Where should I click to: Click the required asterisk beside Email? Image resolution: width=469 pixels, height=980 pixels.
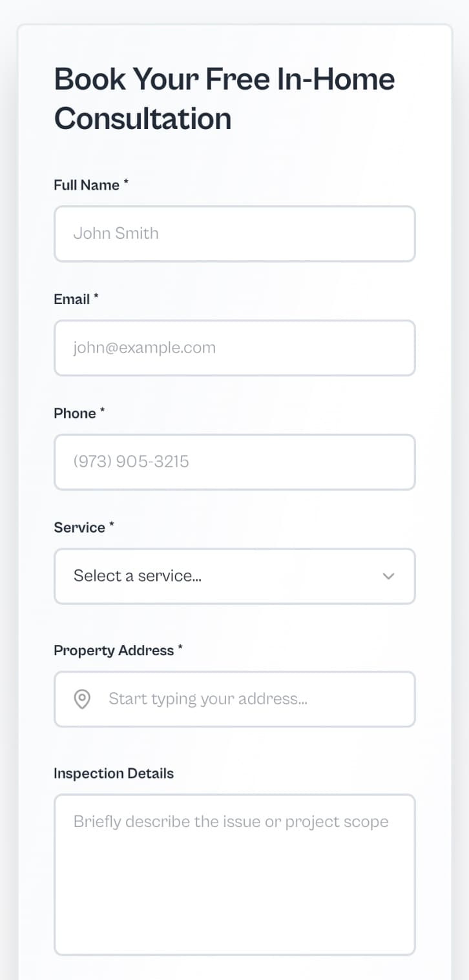[x=96, y=298]
